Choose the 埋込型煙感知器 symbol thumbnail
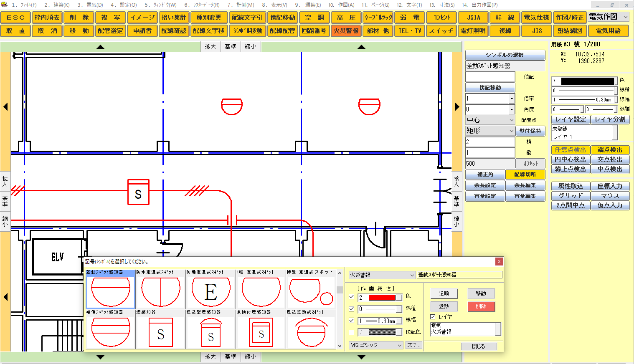The width and height of the screenshot is (634, 364). click(210, 332)
